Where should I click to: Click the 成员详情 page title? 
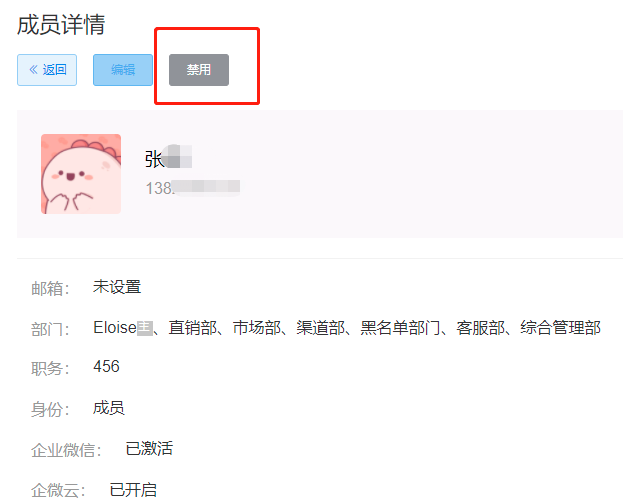click(61, 25)
